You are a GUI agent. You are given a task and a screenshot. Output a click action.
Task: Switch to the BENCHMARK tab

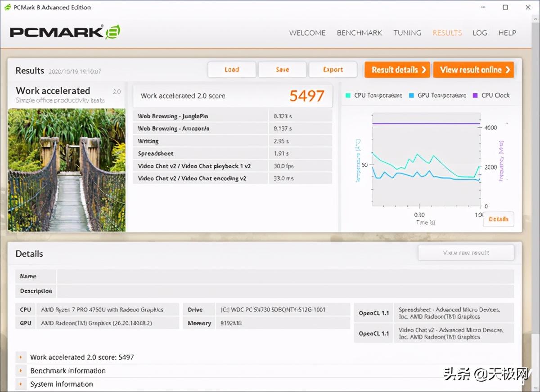point(360,33)
